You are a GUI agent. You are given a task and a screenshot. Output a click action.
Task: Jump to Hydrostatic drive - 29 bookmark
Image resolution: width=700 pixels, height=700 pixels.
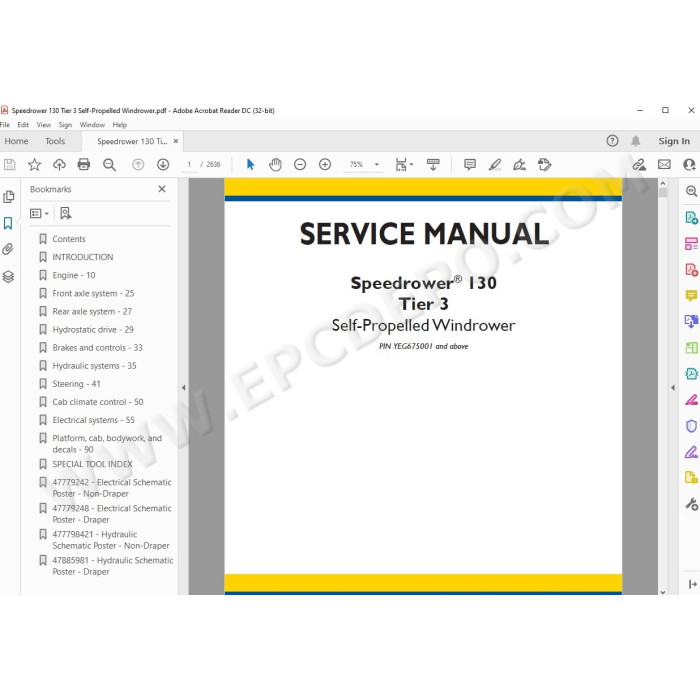(93, 329)
